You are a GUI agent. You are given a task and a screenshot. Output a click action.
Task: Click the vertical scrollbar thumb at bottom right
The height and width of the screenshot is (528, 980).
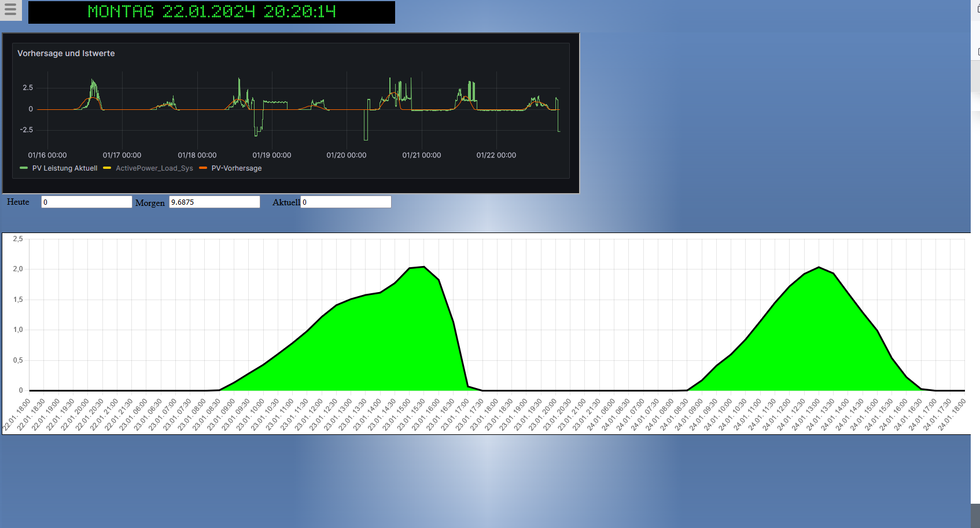click(x=975, y=515)
